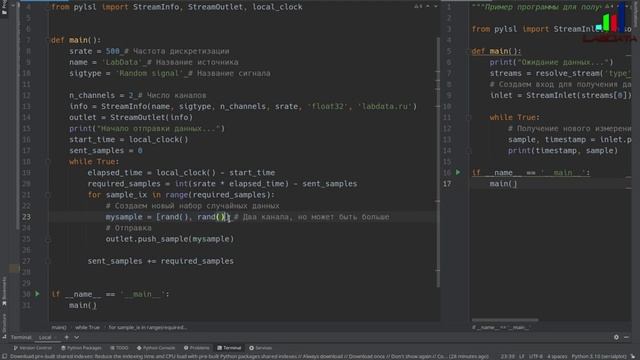Screen dimensions: 640x360
Task: Click 'start_time = local_clock()' line
Action: pos(129,140)
